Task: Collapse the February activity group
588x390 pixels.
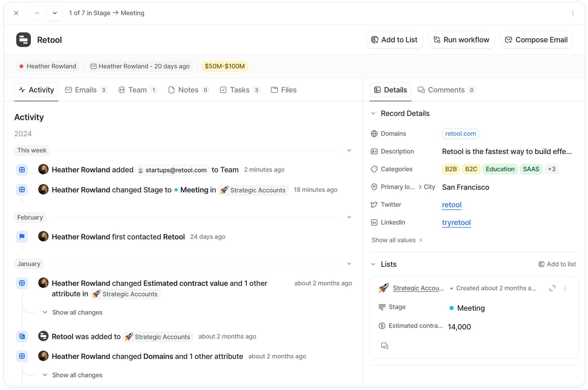Action: tap(349, 217)
